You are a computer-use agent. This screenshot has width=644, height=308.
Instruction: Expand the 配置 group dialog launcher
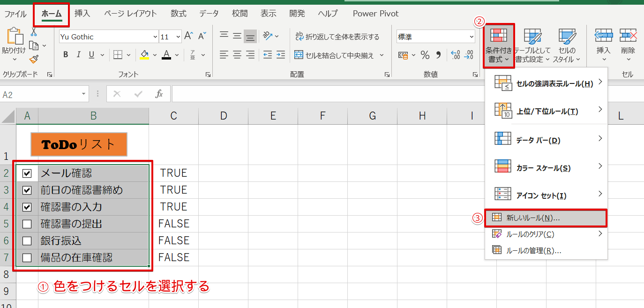coord(387,75)
